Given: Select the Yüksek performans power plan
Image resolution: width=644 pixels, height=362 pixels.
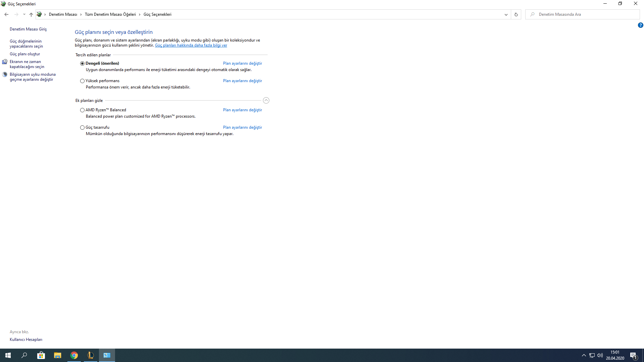Looking at the screenshot, I should (x=82, y=81).
